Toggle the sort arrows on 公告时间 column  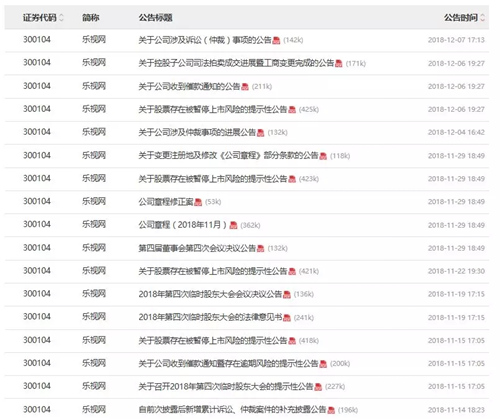pos(482,18)
